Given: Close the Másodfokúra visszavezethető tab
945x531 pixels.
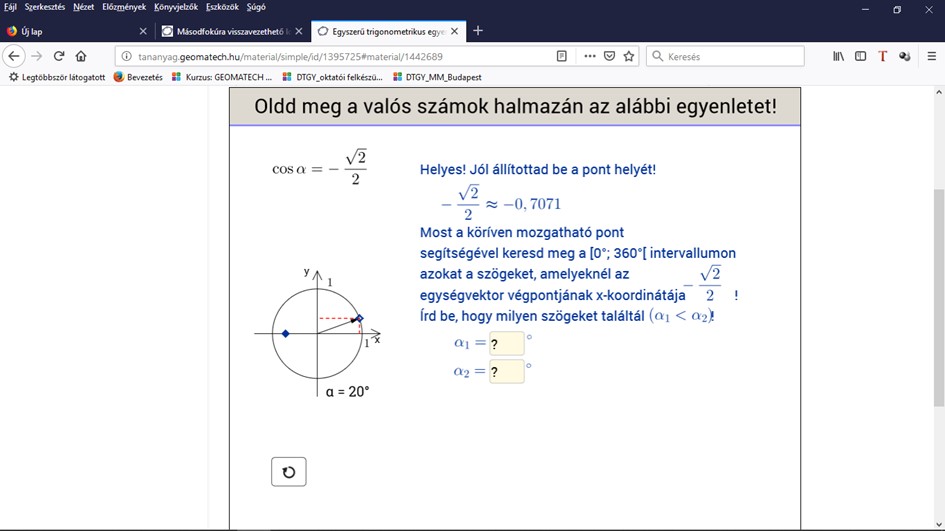Looking at the screenshot, I should [298, 31].
